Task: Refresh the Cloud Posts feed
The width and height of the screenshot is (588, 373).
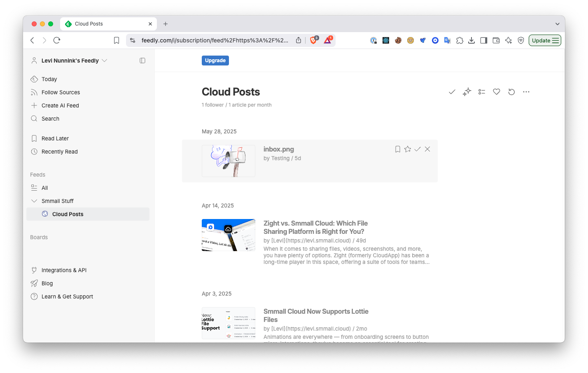Action: tap(511, 92)
